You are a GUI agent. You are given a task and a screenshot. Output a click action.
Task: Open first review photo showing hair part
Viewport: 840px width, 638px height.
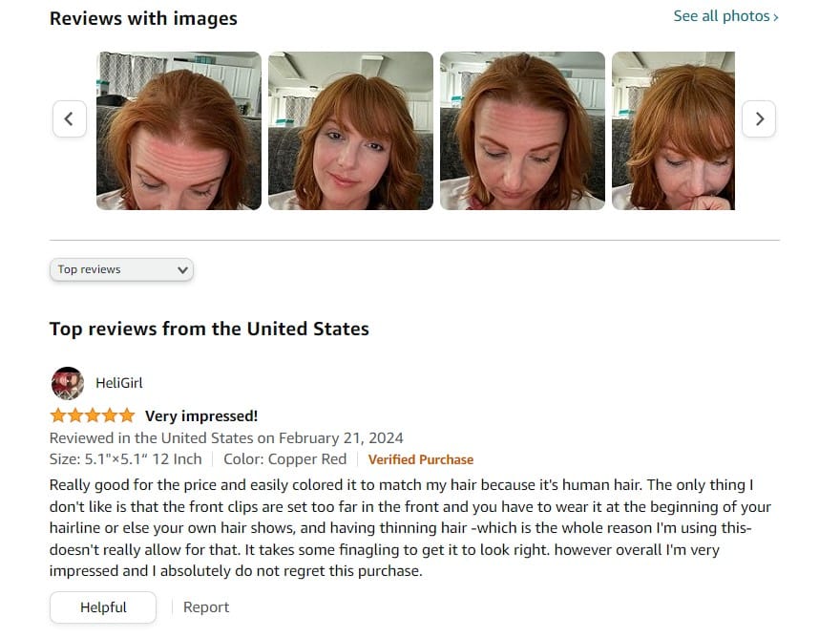point(178,130)
